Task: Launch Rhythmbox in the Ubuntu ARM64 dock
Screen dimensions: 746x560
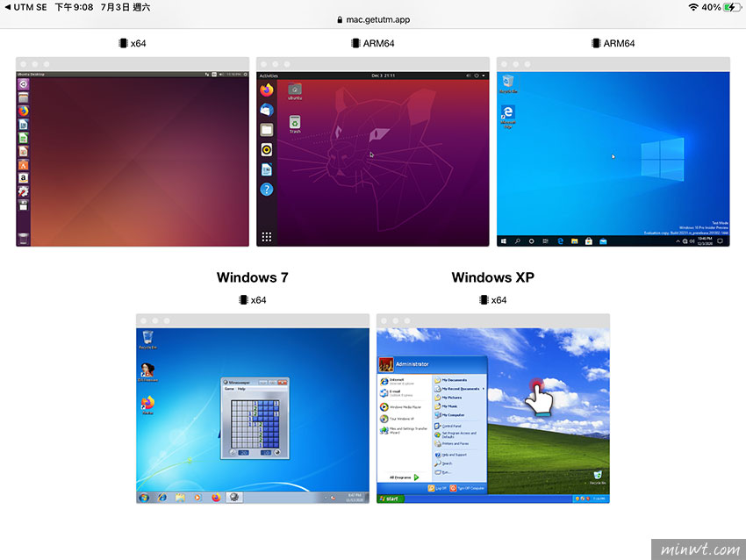Action: pos(267,150)
